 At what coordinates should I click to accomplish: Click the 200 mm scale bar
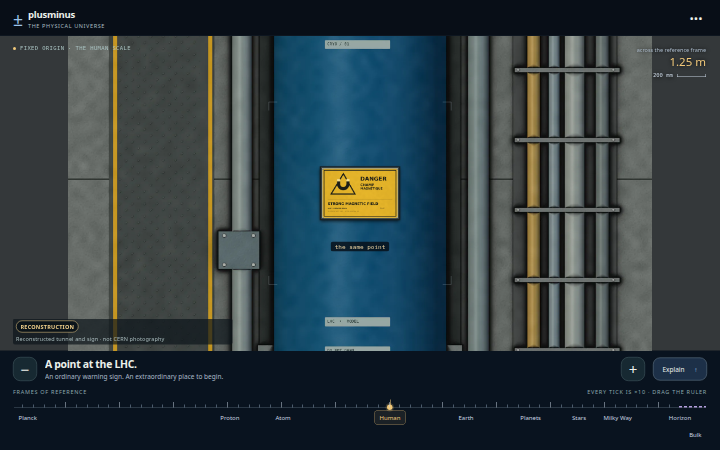[680, 75]
